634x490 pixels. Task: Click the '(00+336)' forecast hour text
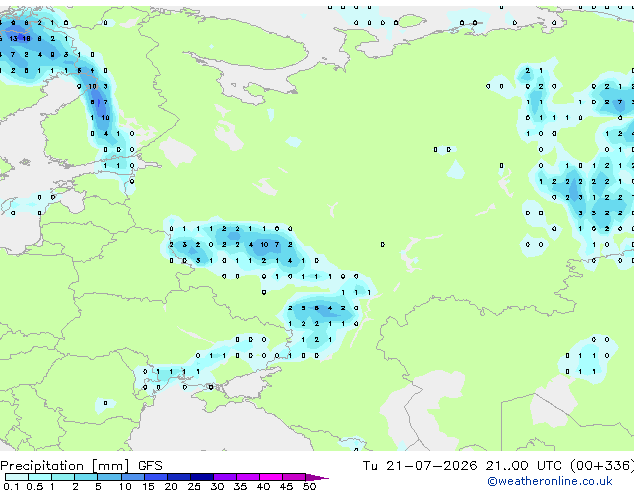point(602,466)
